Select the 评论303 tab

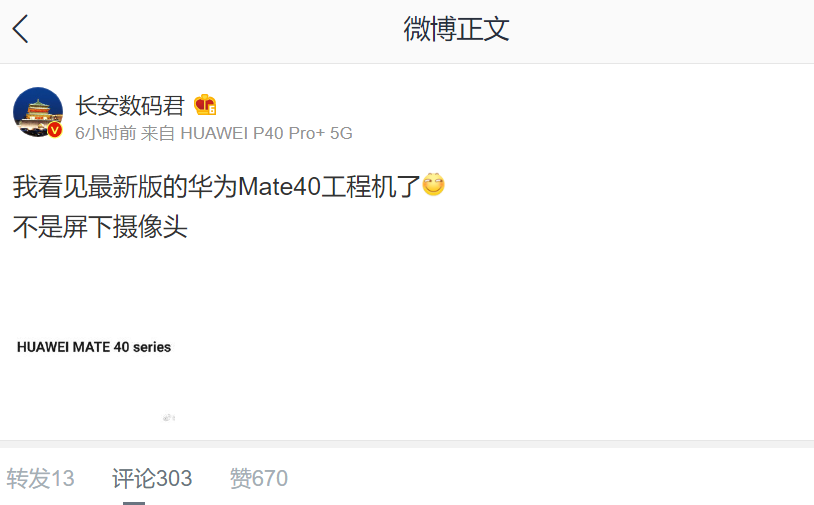pos(152,478)
